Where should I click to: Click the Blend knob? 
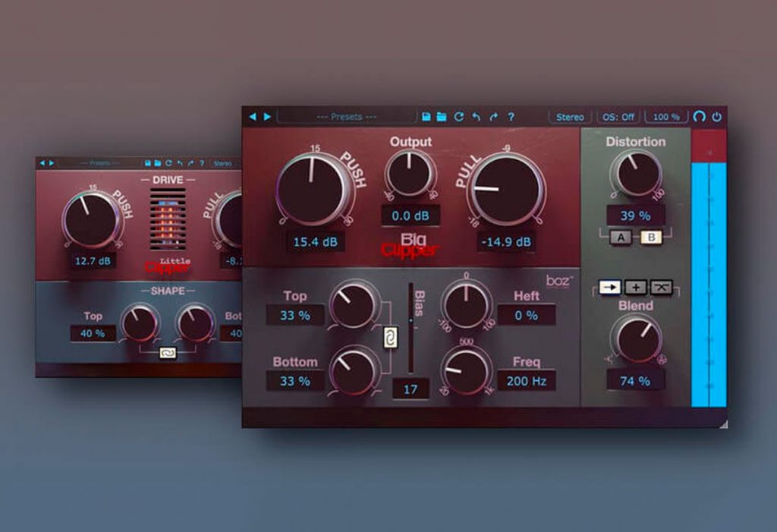pos(637,340)
